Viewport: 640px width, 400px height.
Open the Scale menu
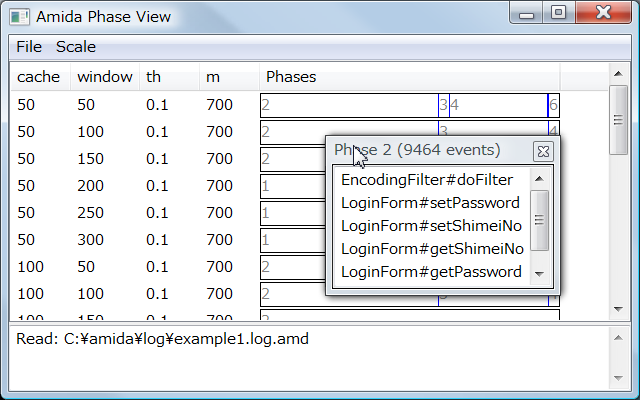(x=76, y=47)
